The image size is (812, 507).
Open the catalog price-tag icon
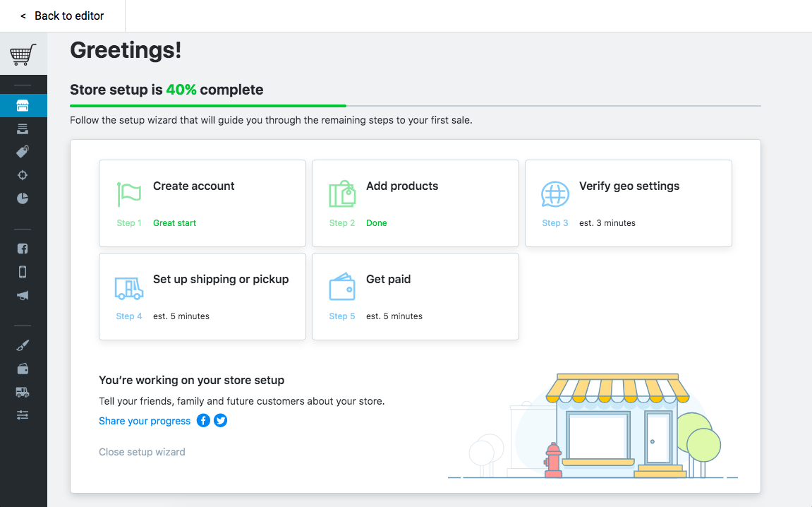(23, 151)
